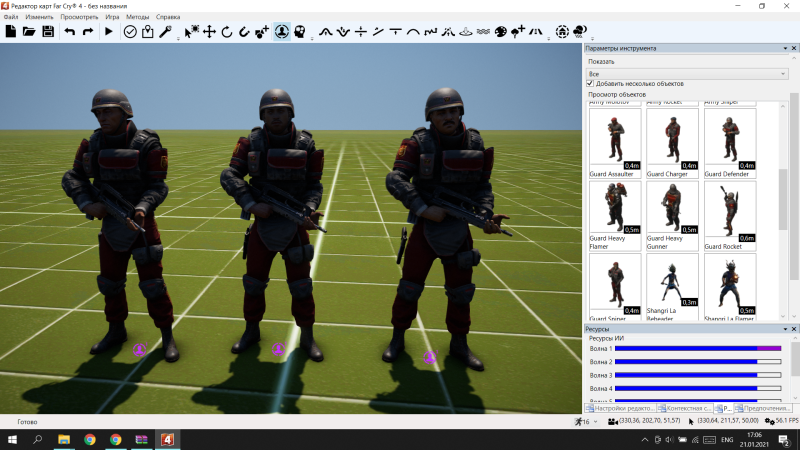This screenshot has width=800, height=450.
Task: Open the texture paint palette tool
Action: pos(501,32)
